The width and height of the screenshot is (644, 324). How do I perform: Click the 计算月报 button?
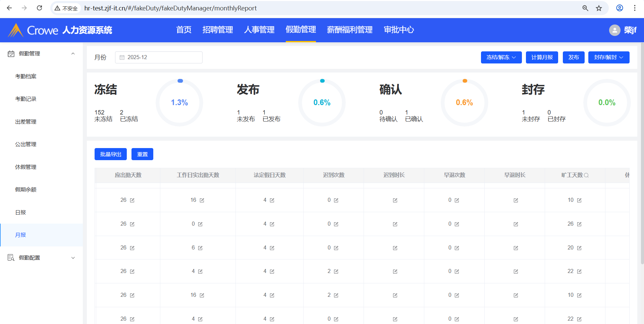(542, 57)
